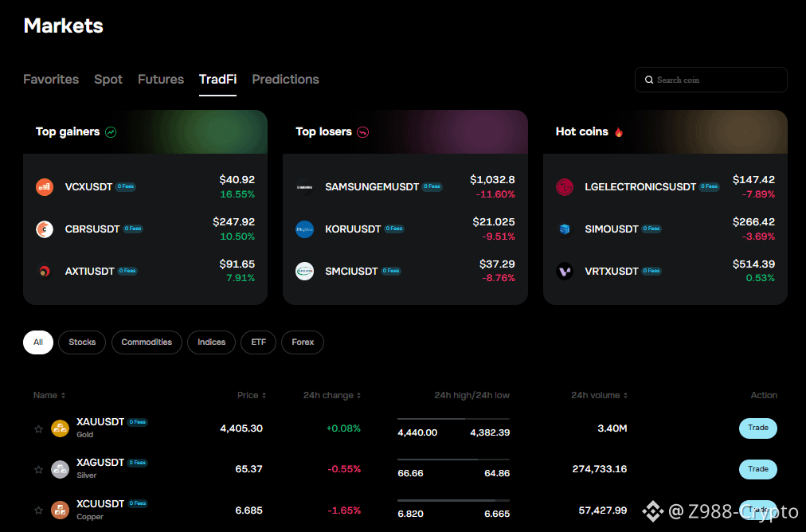Image resolution: width=806 pixels, height=532 pixels.
Task: Focus the Search coin input field
Action: click(711, 80)
